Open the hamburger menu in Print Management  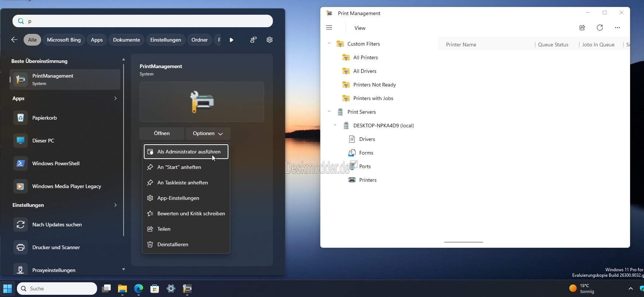point(329,28)
